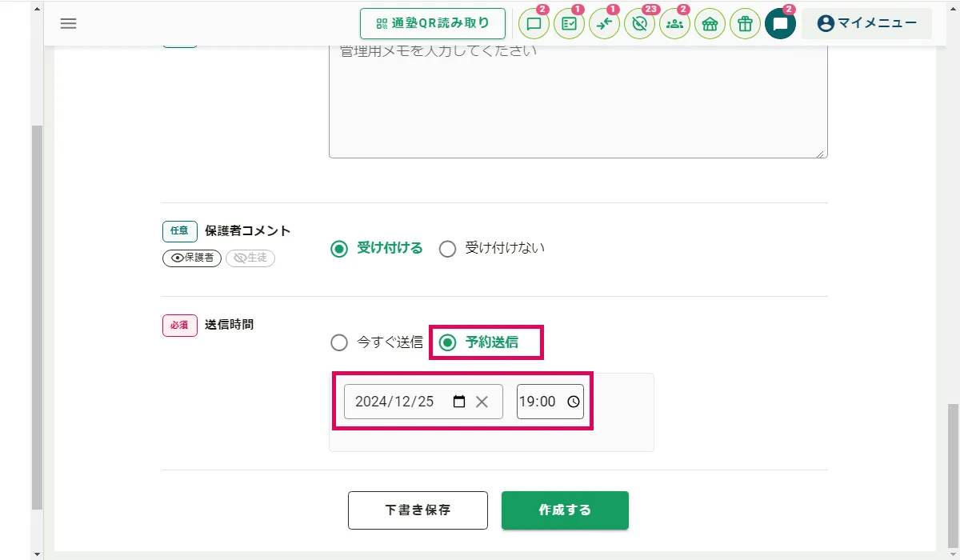Open the calendar picker in date field

[x=459, y=402]
